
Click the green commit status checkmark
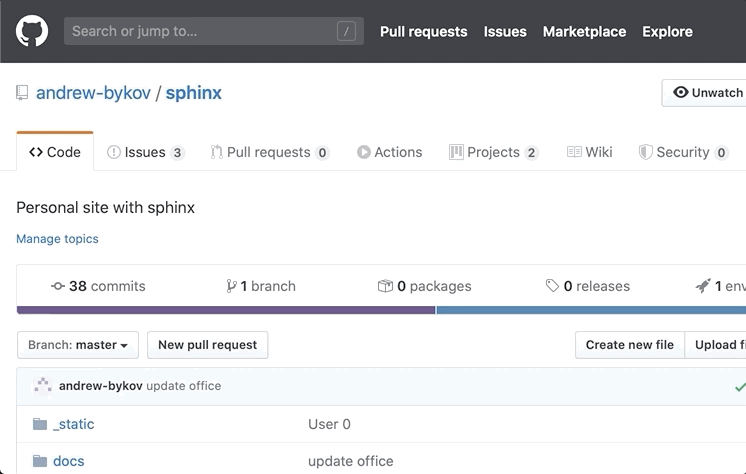click(740, 386)
